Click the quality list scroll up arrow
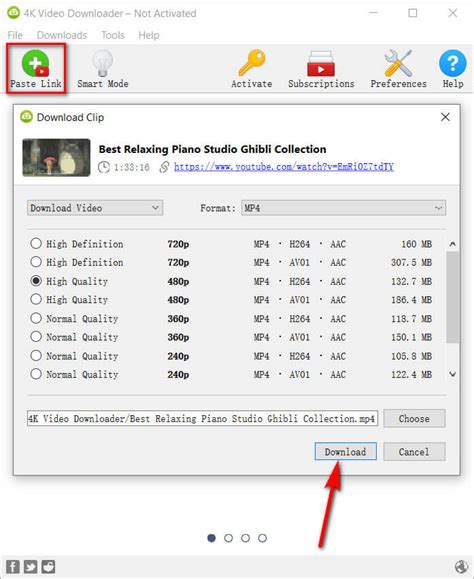Image resolution: width=474 pixels, height=579 pixels. point(453,244)
